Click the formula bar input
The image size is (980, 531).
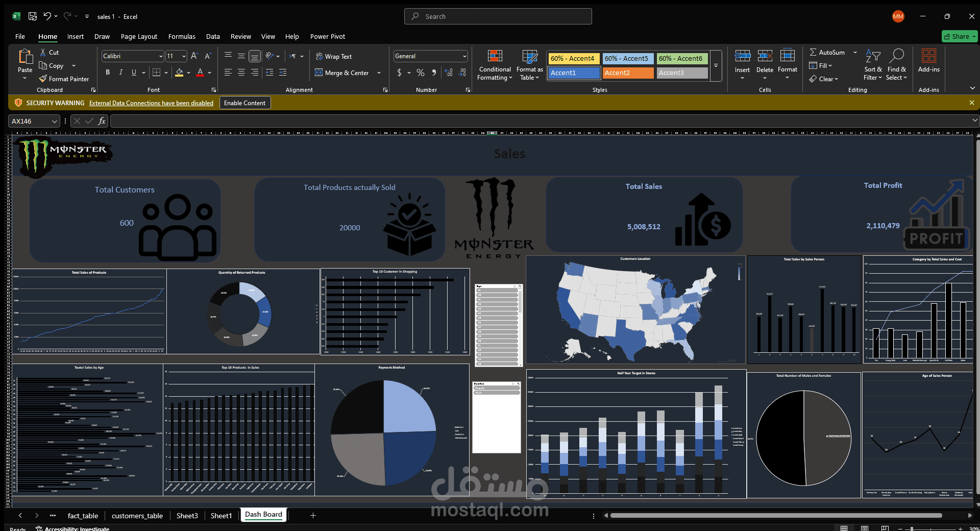click(x=541, y=121)
